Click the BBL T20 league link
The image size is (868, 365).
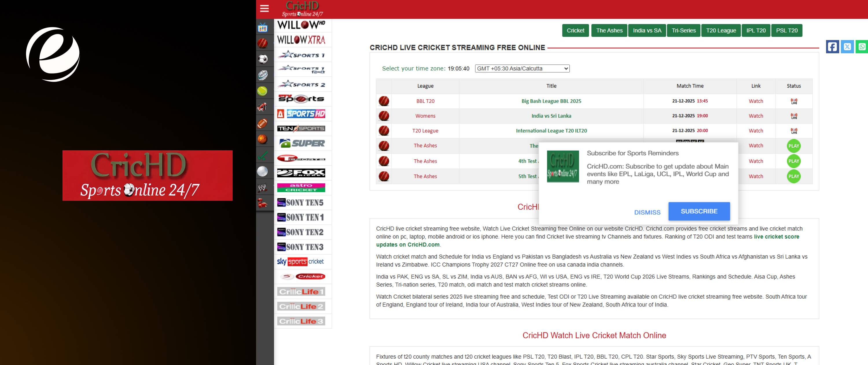click(425, 101)
